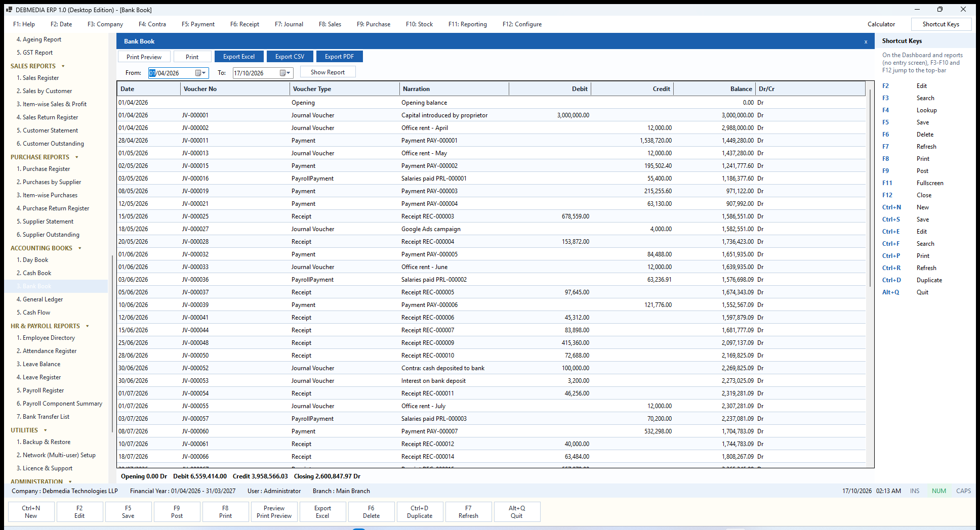Collapse the SALES REPORTS section arrow
The height and width of the screenshot is (530, 980).
(63, 66)
